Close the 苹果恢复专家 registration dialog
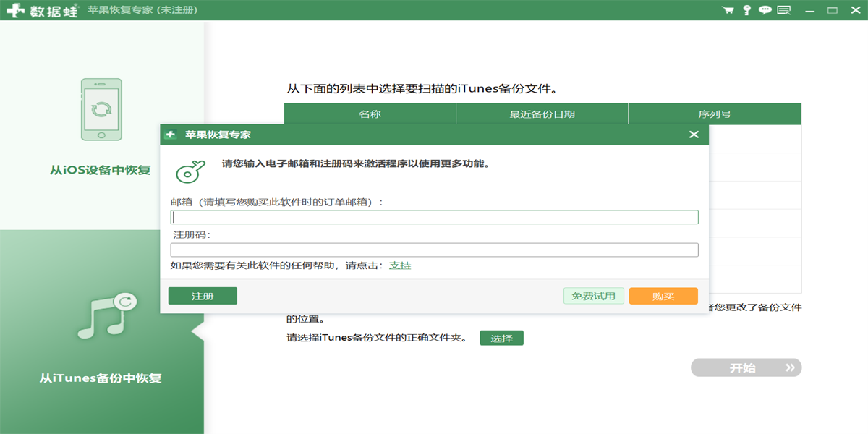Screen dimensions: 868x434 click(x=694, y=135)
